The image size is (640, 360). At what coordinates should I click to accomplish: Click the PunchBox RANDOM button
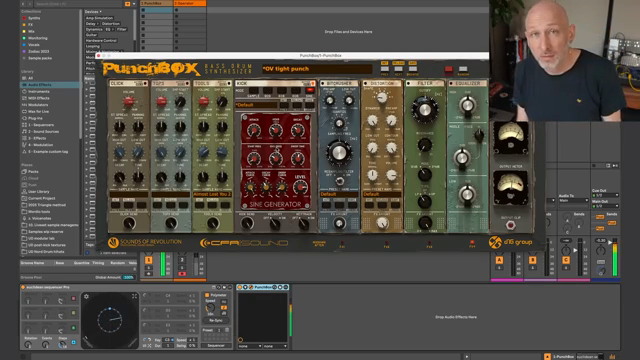coord(463,69)
